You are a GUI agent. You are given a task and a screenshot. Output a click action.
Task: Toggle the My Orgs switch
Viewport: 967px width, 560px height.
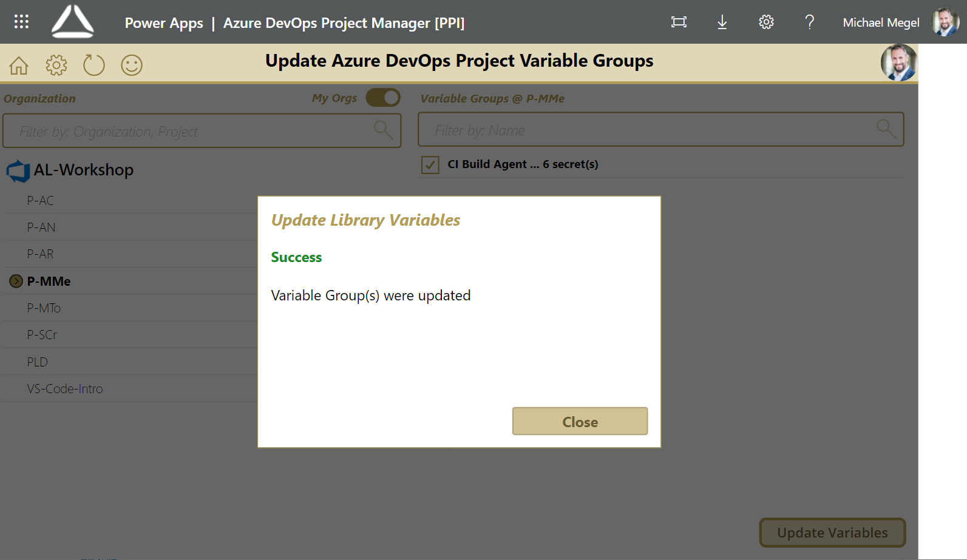383,98
